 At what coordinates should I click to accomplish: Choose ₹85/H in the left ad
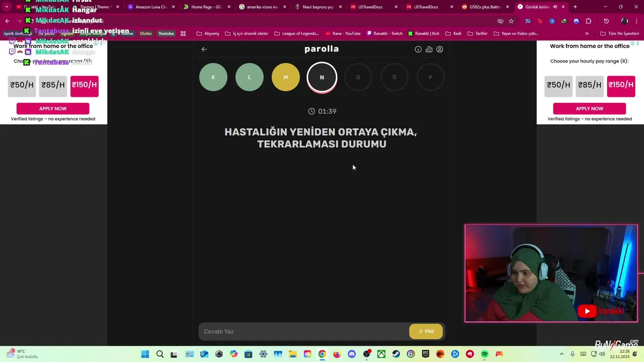click(x=53, y=85)
